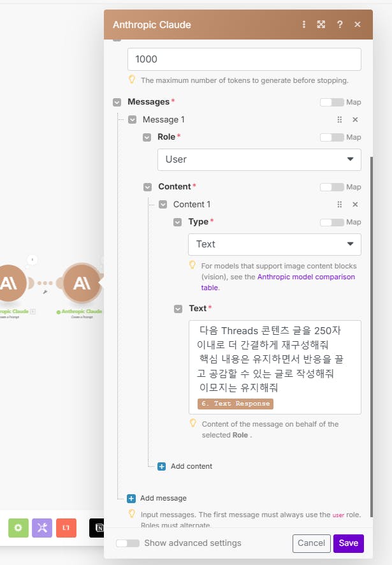Open the module options three-dot menu
Image resolution: width=392 pixels, height=565 pixels.
tap(304, 24)
